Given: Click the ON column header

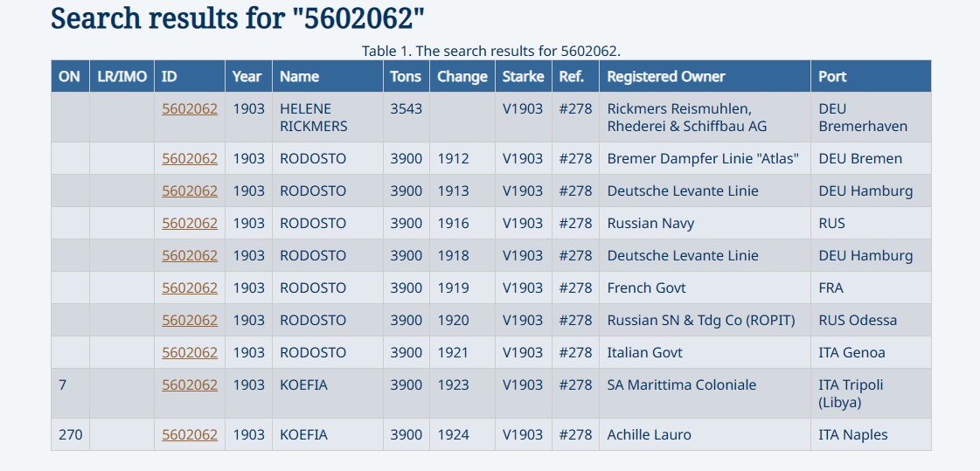Looking at the screenshot, I should [70, 76].
